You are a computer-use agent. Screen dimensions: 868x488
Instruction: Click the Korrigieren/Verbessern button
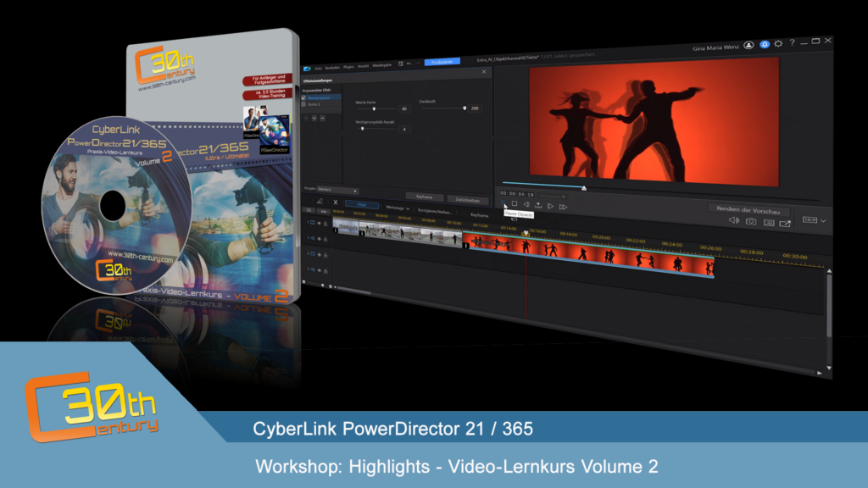coord(435,212)
